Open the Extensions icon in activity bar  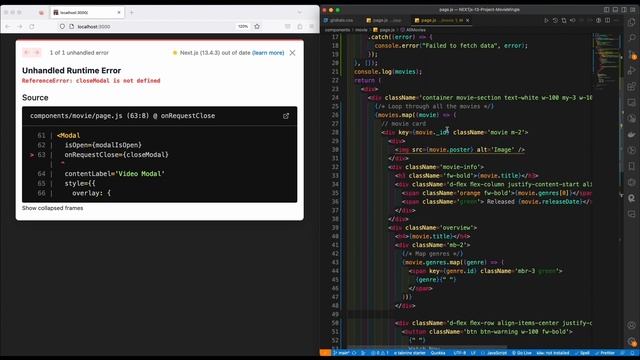pos(631,87)
